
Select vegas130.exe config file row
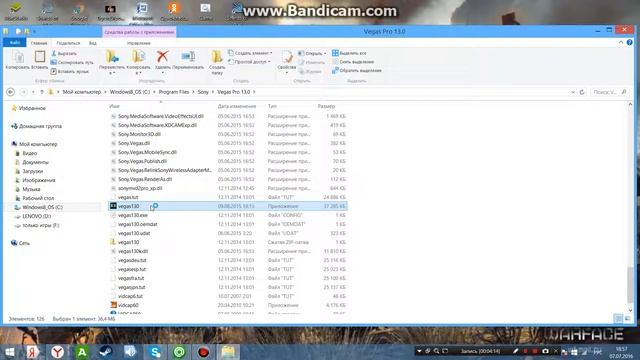tap(228, 215)
